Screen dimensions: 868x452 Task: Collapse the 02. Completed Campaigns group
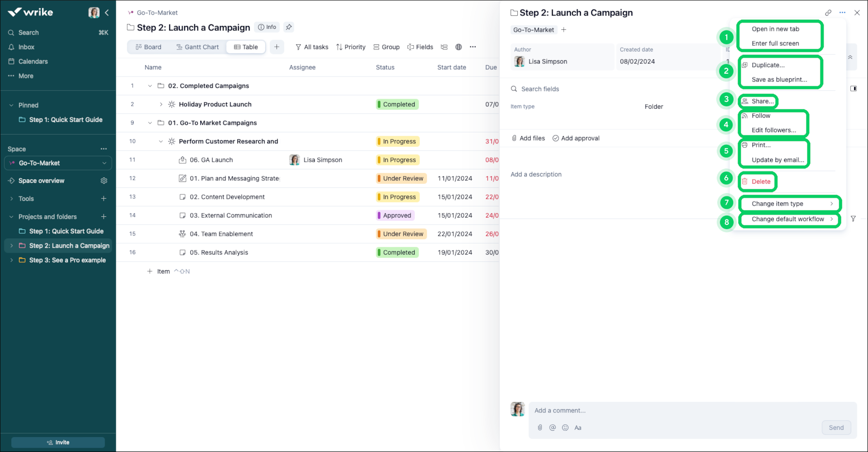click(150, 86)
